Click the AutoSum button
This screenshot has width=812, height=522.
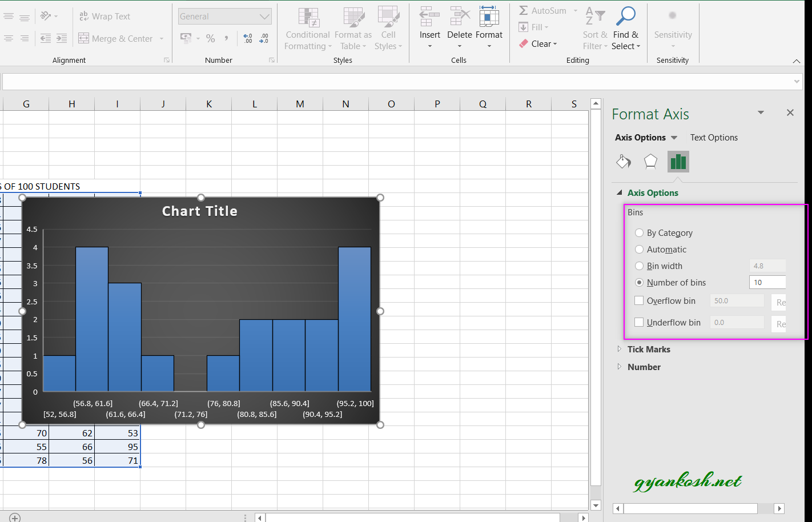542,10
